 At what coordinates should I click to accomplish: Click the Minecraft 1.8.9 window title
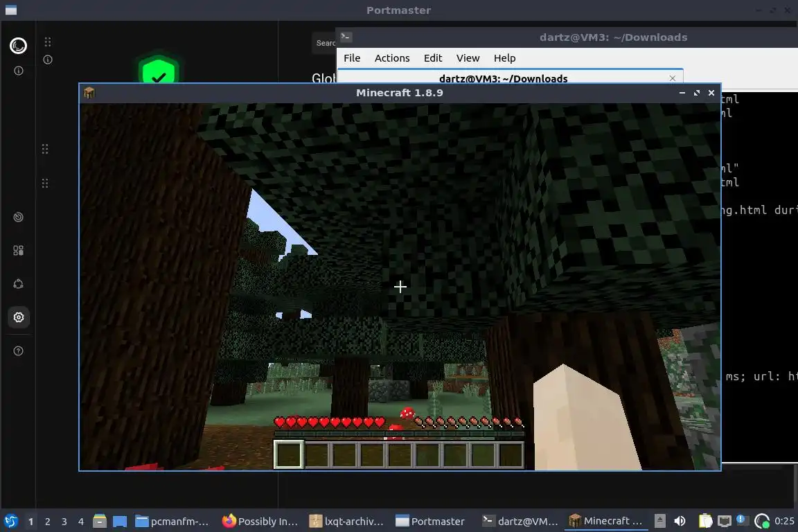point(400,93)
